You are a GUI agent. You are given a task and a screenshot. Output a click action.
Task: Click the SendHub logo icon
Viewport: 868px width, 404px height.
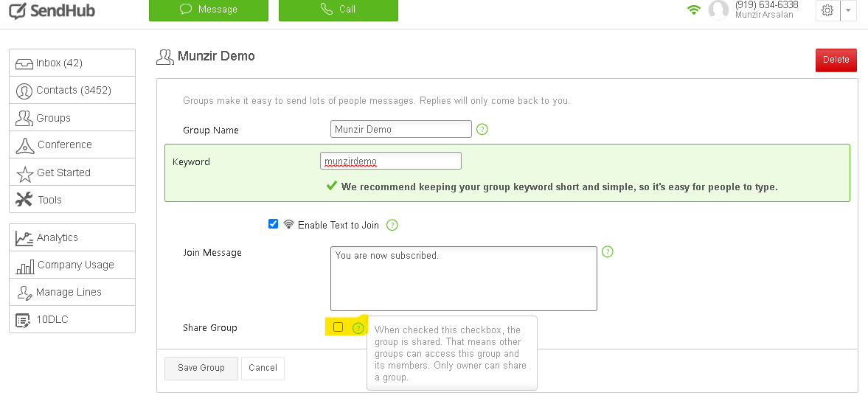[18, 11]
